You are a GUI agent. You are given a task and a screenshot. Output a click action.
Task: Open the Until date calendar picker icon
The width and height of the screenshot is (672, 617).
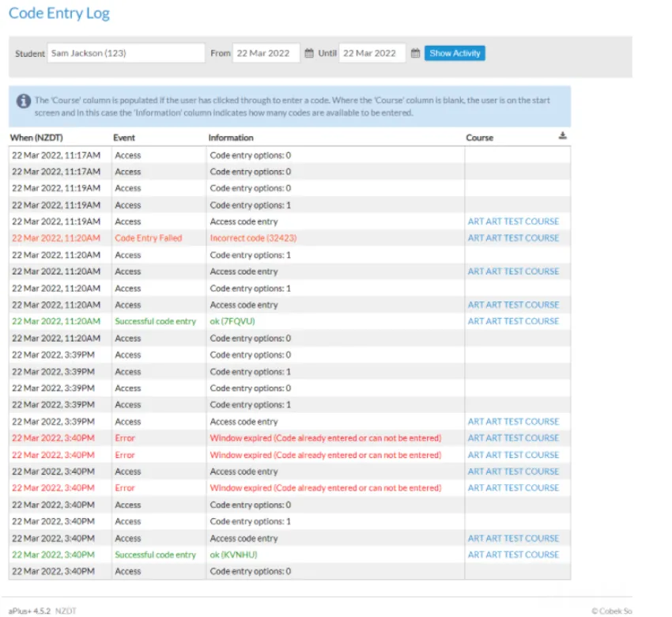pos(415,53)
